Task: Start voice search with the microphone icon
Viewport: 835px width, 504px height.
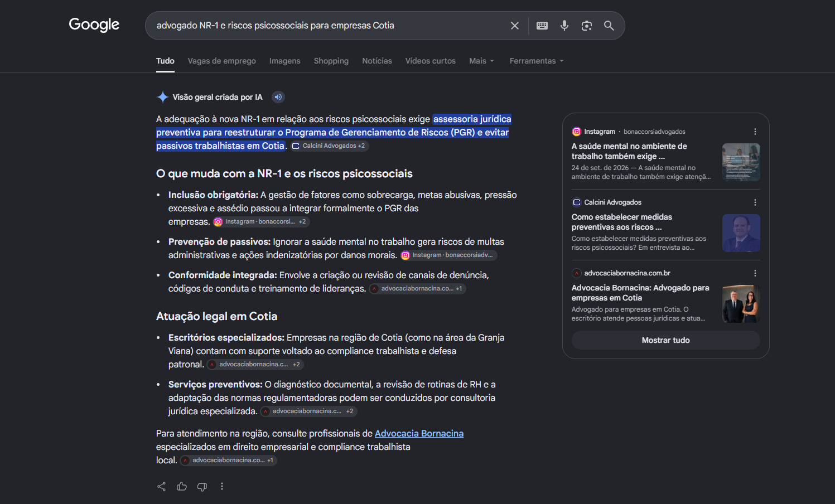Action: coord(564,26)
